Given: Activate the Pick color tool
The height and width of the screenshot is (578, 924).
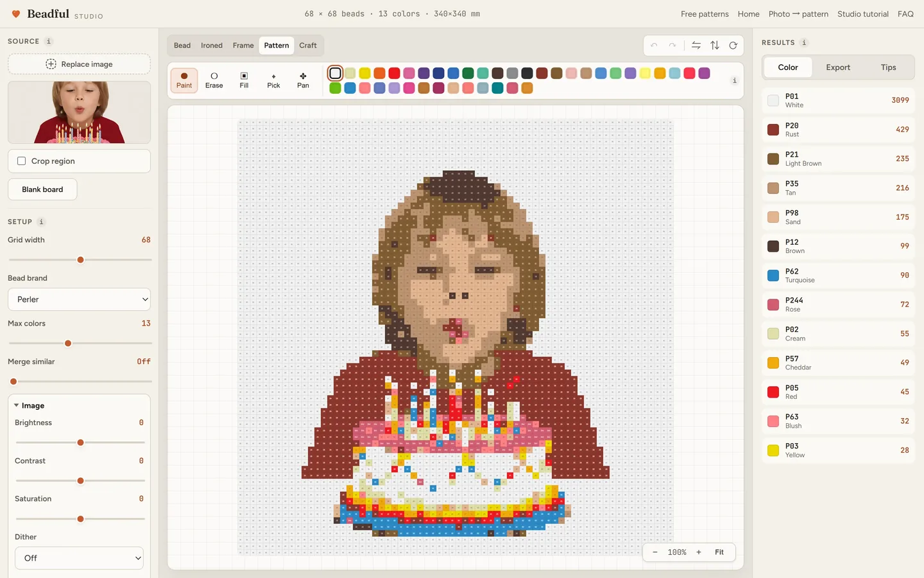Looking at the screenshot, I should click(273, 80).
